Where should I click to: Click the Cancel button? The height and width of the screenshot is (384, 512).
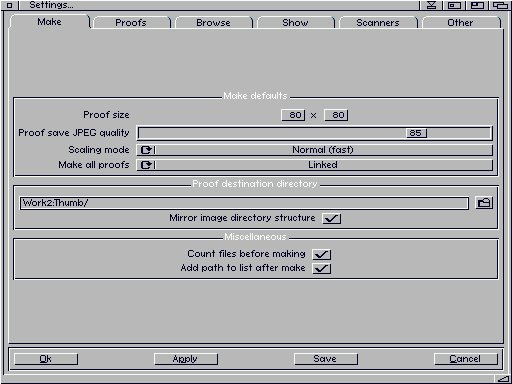[x=466, y=359]
